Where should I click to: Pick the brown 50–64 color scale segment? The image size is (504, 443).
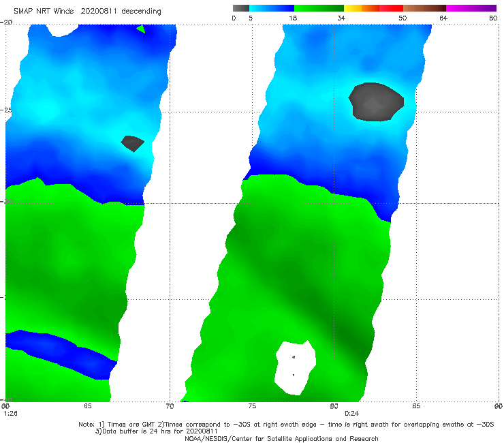[424, 8]
